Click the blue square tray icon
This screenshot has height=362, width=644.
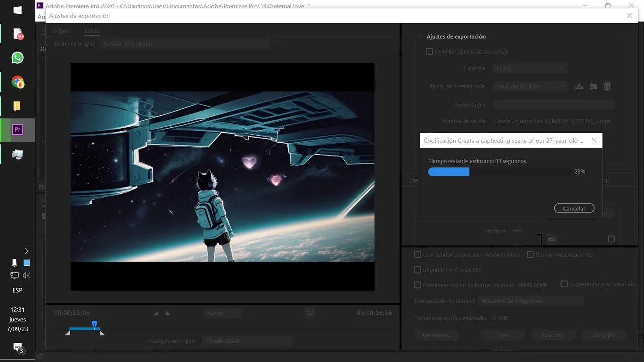point(27,263)
